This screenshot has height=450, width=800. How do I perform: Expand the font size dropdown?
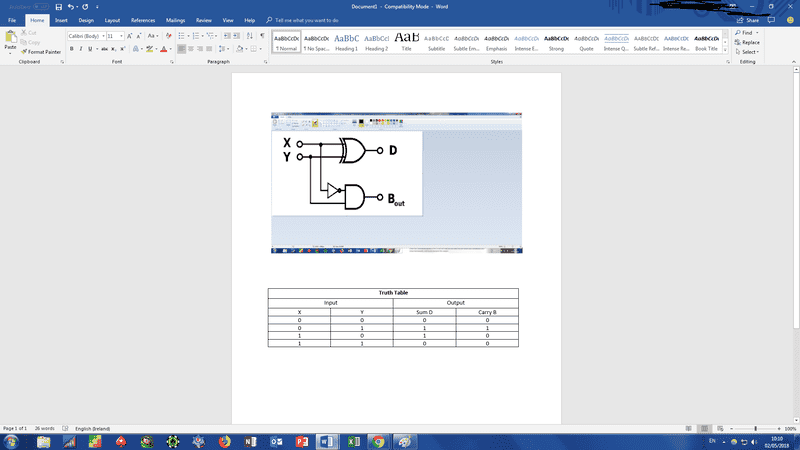pyautogui.click(x=122, y=36)
